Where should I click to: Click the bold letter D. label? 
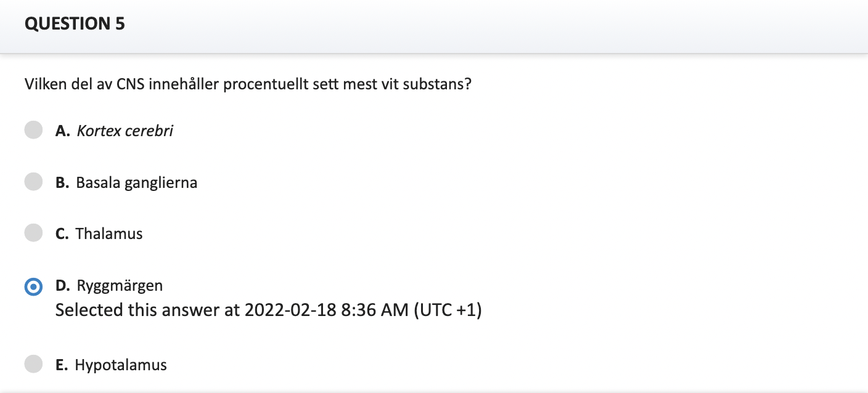point(63,285)
